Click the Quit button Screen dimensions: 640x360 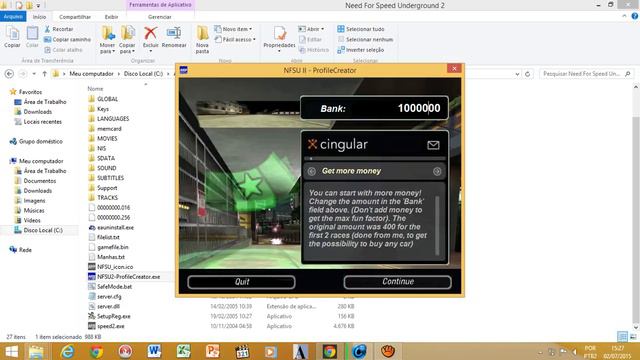pos(241,282)
